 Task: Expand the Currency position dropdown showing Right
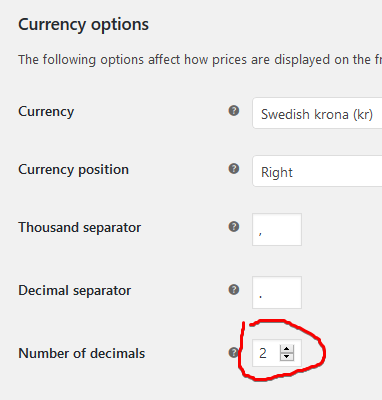[317, 171]
